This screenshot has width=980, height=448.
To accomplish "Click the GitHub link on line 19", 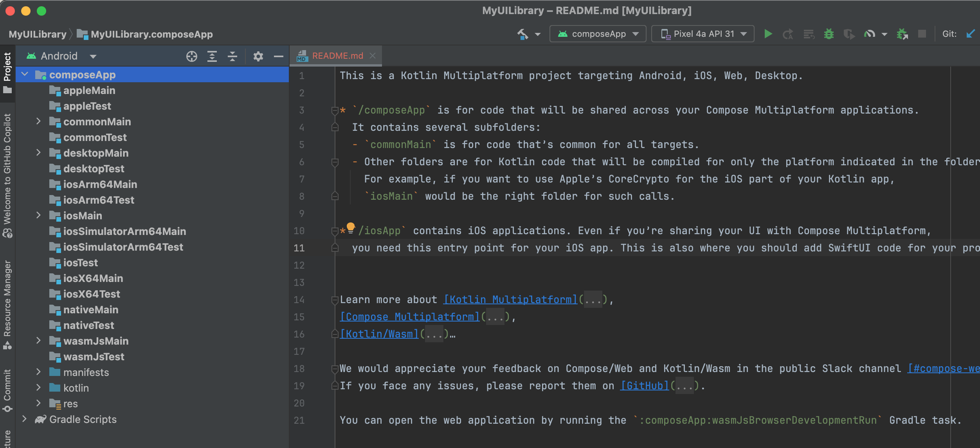I will click(645, 386).
